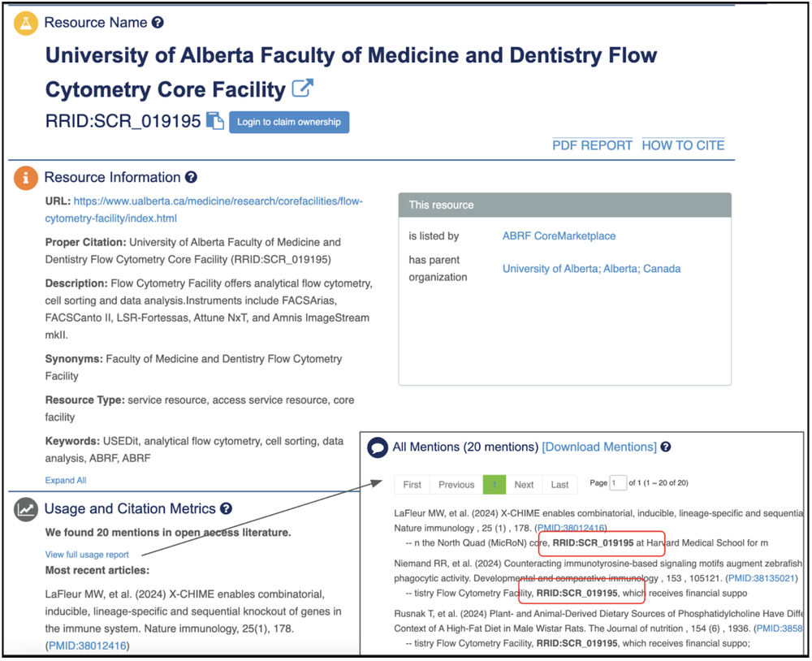Click the All Mentions speech bubble icon

click(378, 447)
